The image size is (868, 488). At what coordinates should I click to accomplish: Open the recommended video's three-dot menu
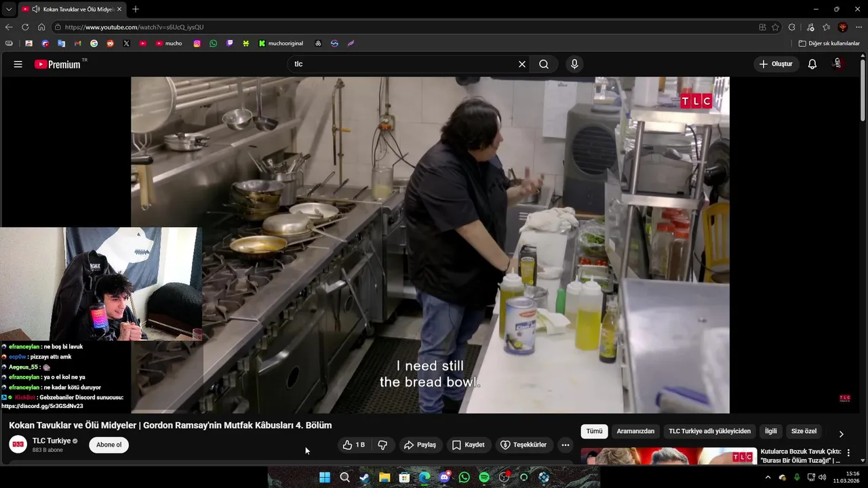click(848, 453)
